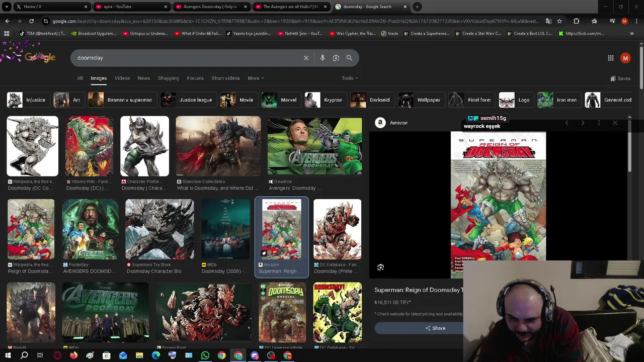Switch to the News results tab
This screenshot has width=644, height=362.
click(144, 78)
